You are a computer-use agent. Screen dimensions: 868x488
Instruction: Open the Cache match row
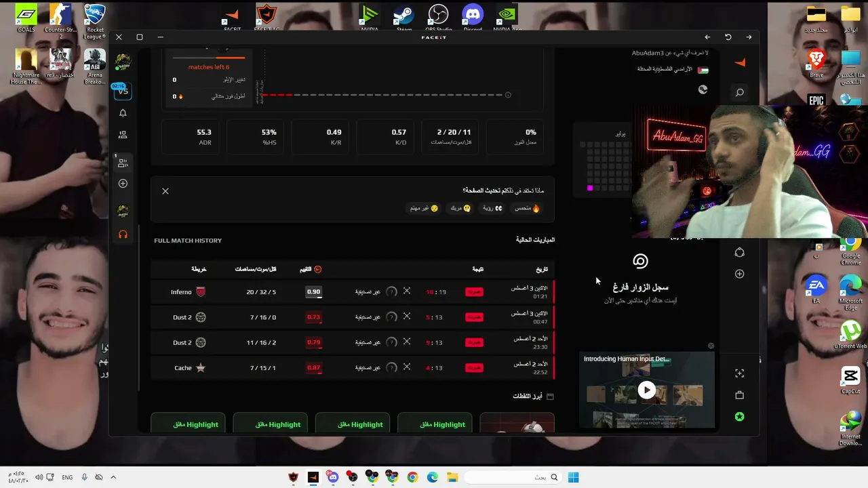(353, 368)
